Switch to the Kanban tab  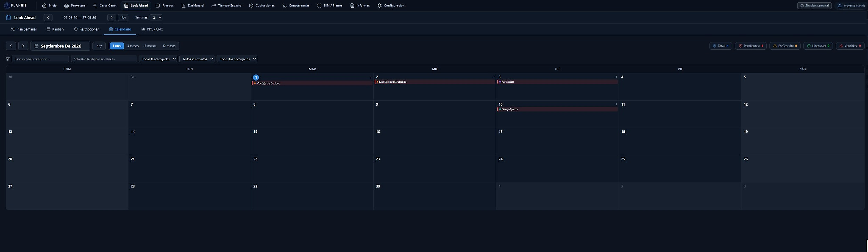[55, 29]
